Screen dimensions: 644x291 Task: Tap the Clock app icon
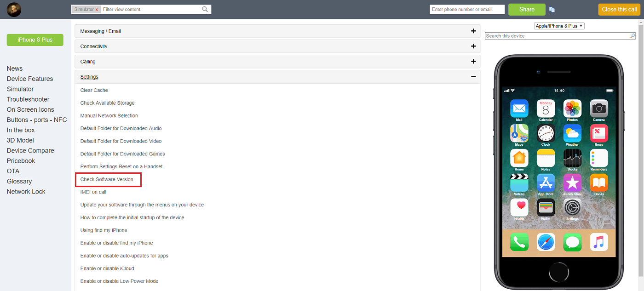tap(546, 133)
